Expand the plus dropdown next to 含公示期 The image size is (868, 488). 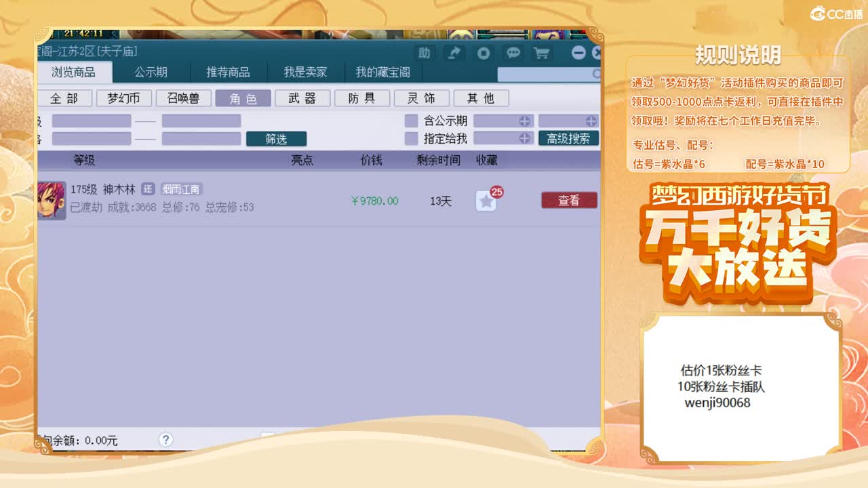524,121
